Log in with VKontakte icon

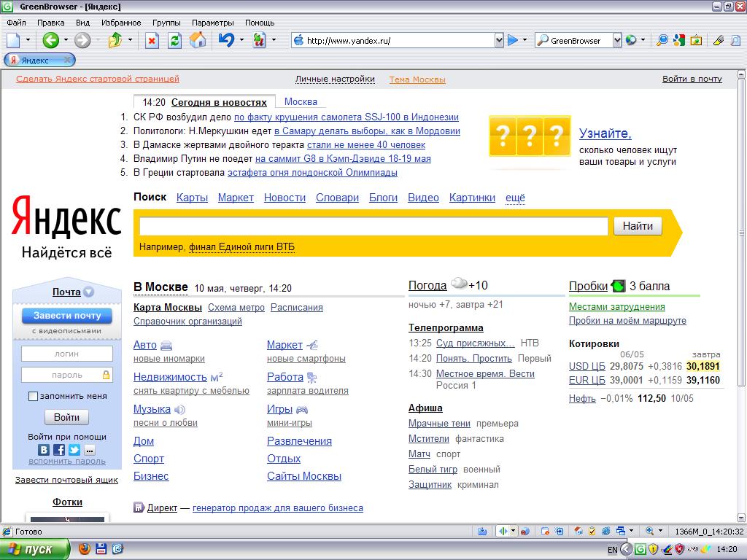(x=43, y=449)
